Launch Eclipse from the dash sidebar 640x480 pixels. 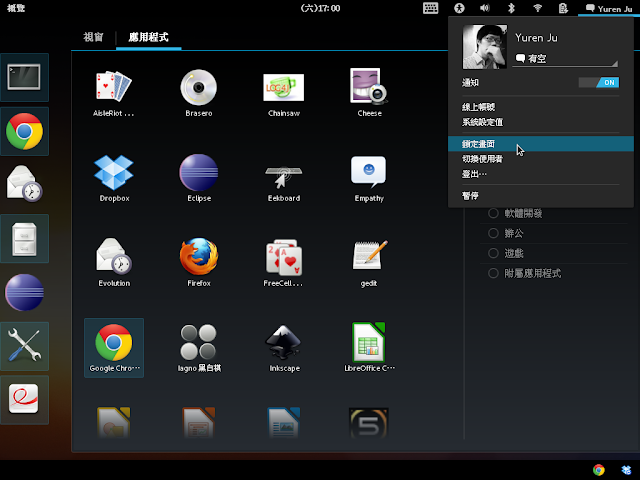(24, 292)
